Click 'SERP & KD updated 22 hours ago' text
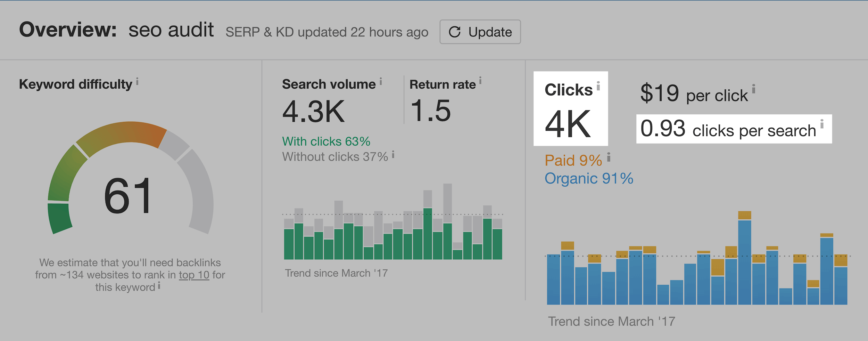Screen dimensions: 868x341 point(327,32)
